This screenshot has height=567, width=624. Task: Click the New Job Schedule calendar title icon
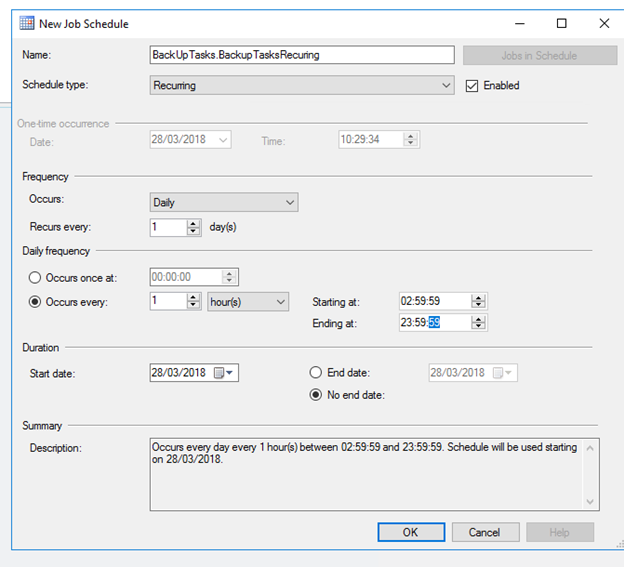[x=27, y=23]
